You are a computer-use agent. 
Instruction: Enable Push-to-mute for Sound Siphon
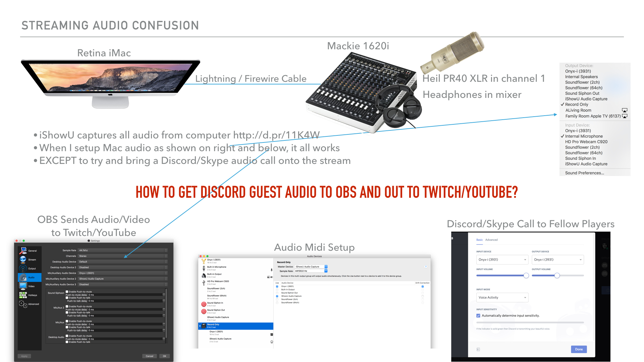point(67,291)
